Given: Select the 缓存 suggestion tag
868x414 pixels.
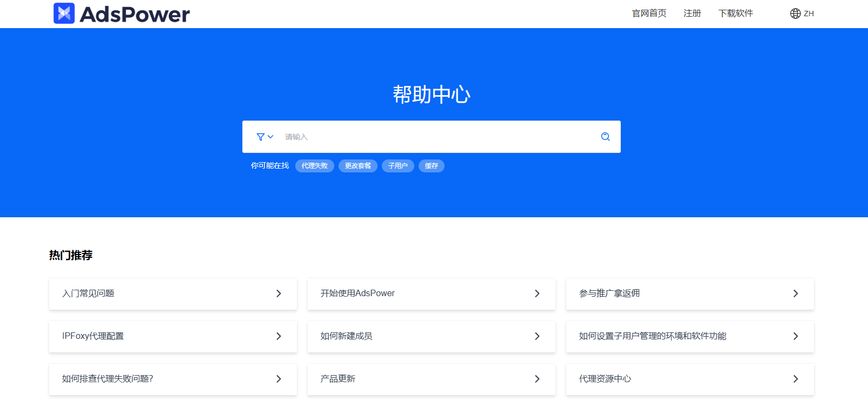Looking at the screenshot, I should coord(432,166).
